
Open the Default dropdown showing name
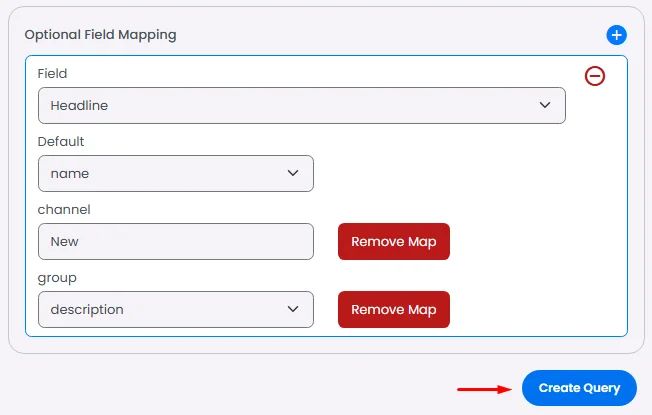[175, 173]
